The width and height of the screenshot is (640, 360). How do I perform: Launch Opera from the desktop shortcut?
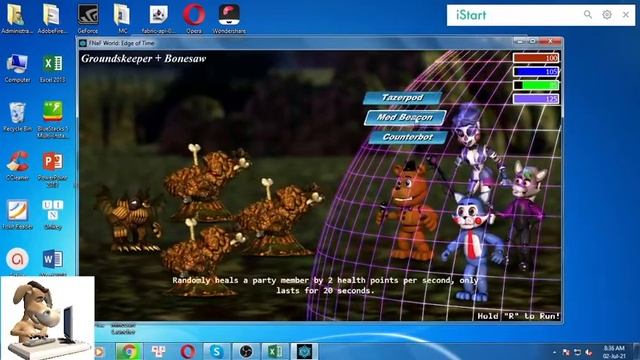194,18
